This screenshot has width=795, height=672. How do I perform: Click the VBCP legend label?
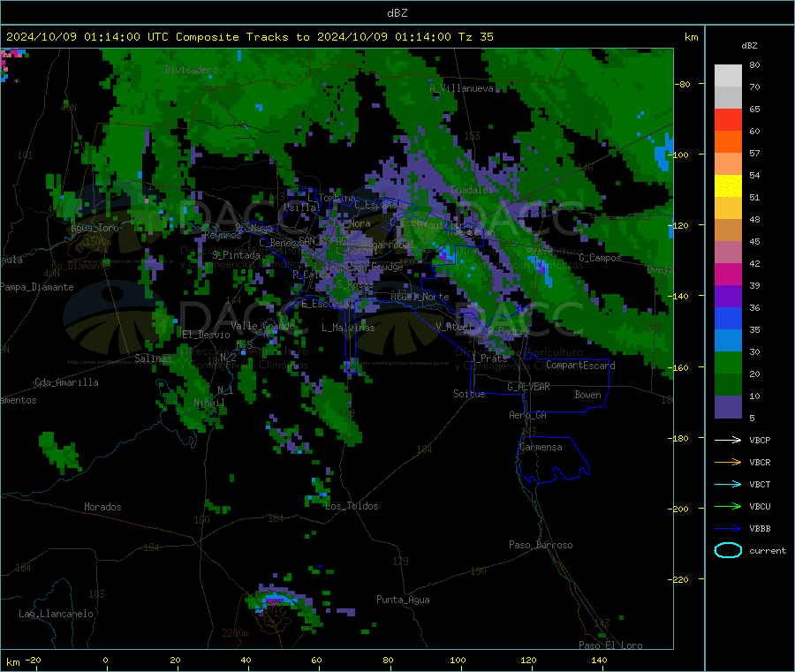click(760, 440)
